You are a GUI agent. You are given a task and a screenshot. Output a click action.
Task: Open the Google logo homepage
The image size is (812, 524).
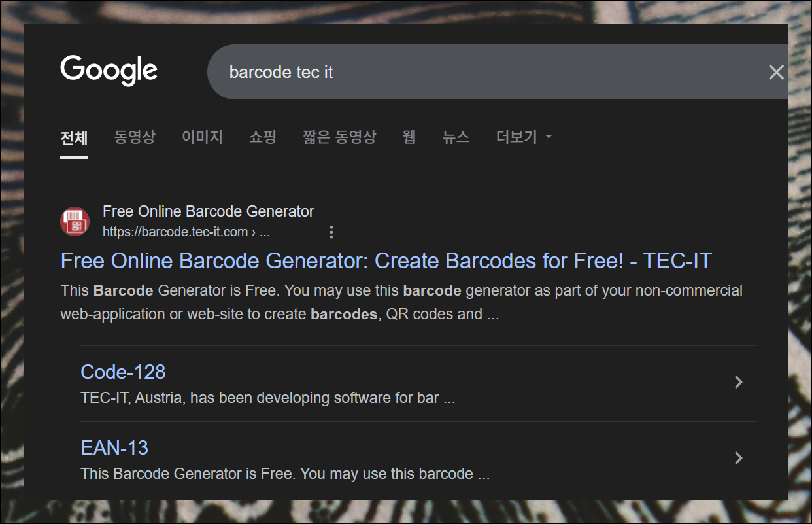[109, 70]
